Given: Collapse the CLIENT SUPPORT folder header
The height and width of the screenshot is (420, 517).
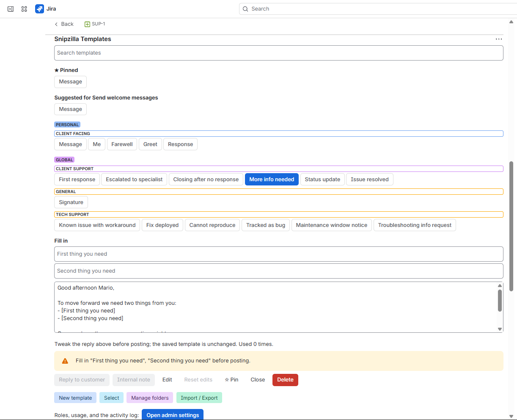Looking at the screenshot, I should point(279,169).
